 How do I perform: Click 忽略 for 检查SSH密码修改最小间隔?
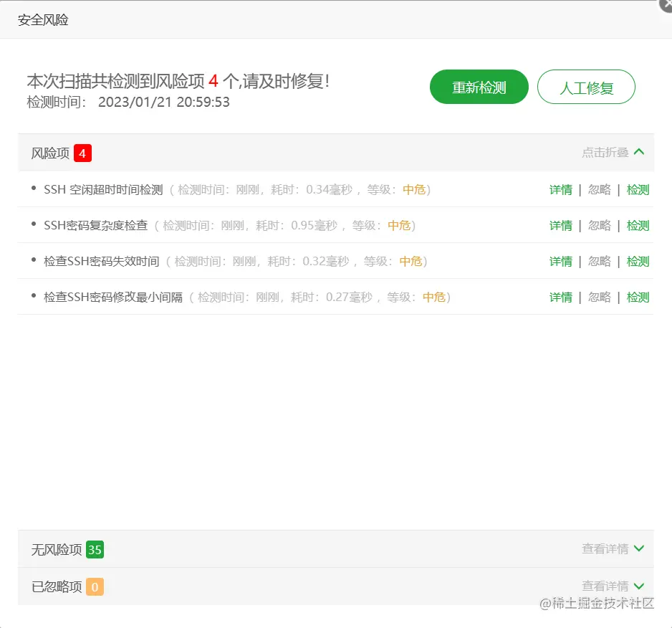(599, 298)
